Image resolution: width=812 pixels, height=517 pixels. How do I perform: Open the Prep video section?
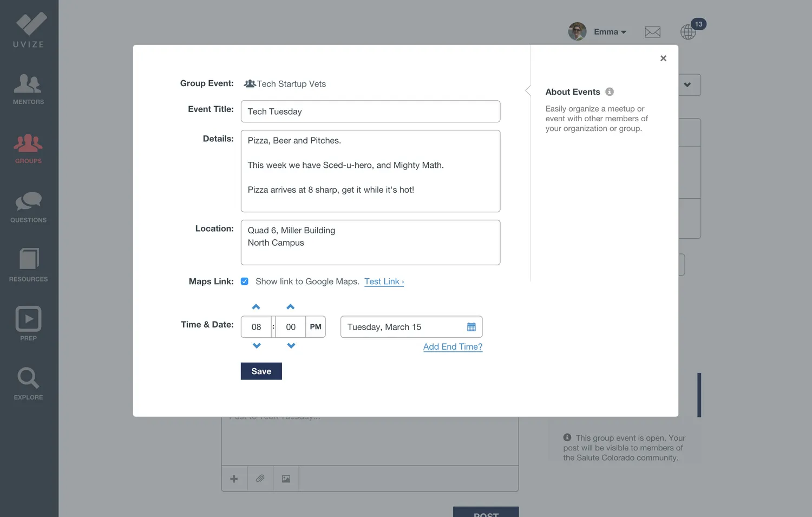(28, 324)
